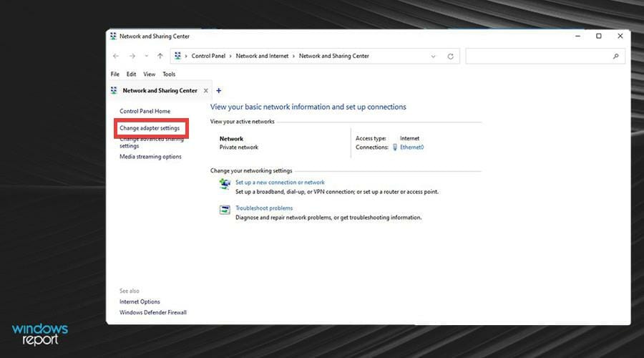This screenshot has width=644, height=358.
Task: Click 'View your active networks' heading
Action: (x=243, y=122)
